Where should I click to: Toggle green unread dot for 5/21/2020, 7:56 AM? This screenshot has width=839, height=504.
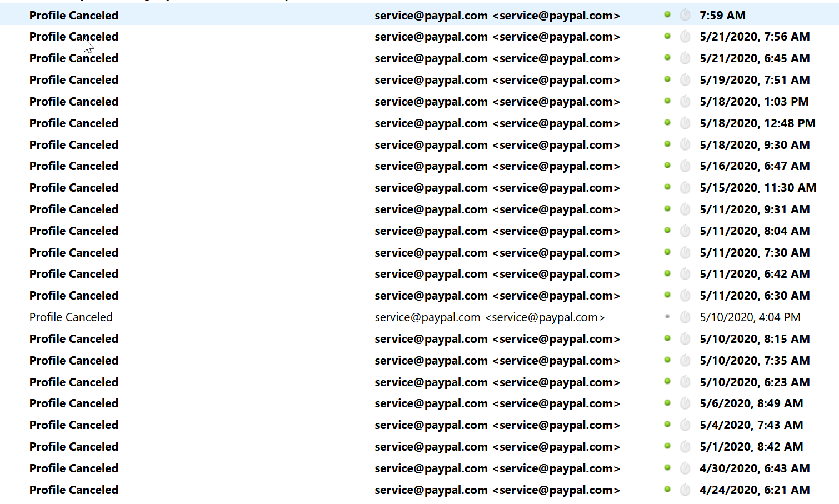(x=667, y=36)
